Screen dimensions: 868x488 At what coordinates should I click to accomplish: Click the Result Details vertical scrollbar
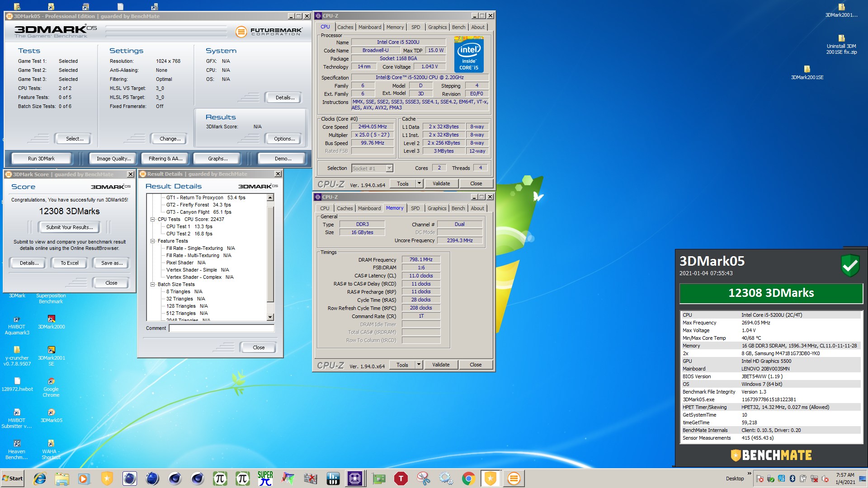[270, 257]
